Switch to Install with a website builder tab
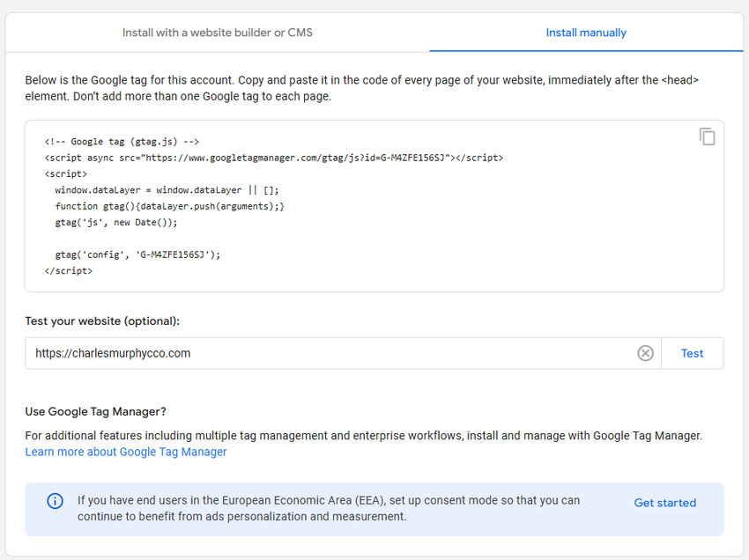Screen dimensions: 749x560 coord(218,33)
